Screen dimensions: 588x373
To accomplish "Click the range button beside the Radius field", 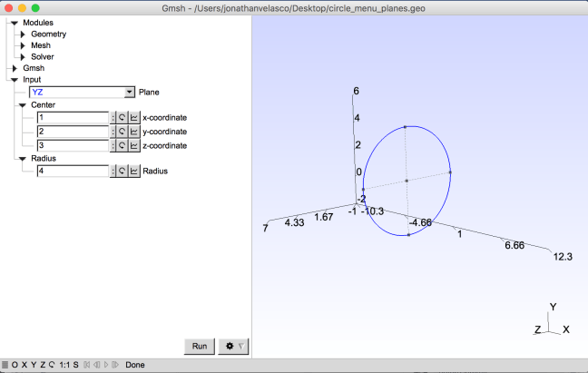I will coord(113,171).
